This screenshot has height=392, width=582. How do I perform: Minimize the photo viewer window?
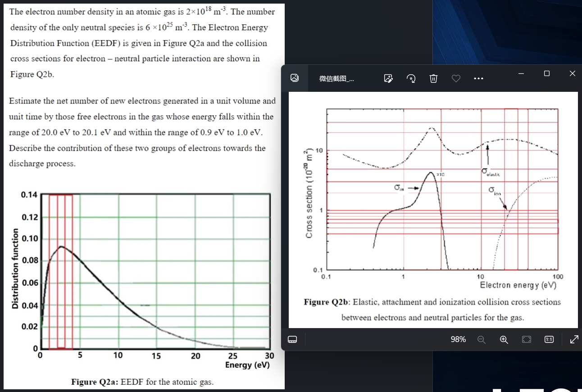tap(521, 73)
